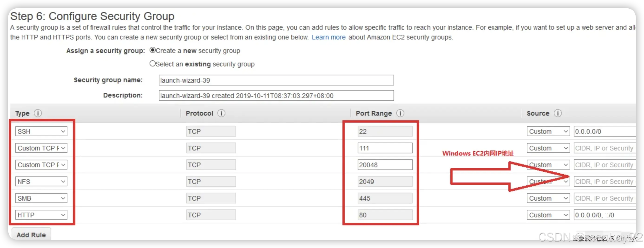Image resolution: width=644 pixels, height=248 pixels.
Task: Open the NFS type dropdown
Action: (x=41, y=182)
